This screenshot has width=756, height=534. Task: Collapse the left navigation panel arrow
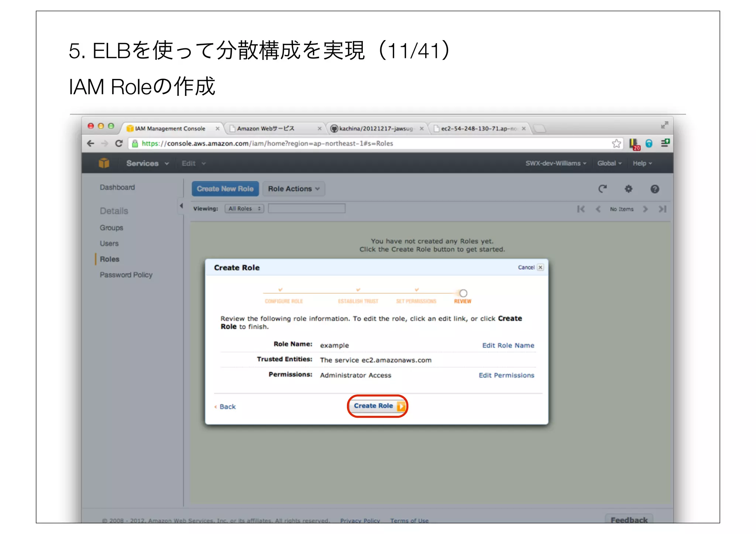click(x=181, y=206)
